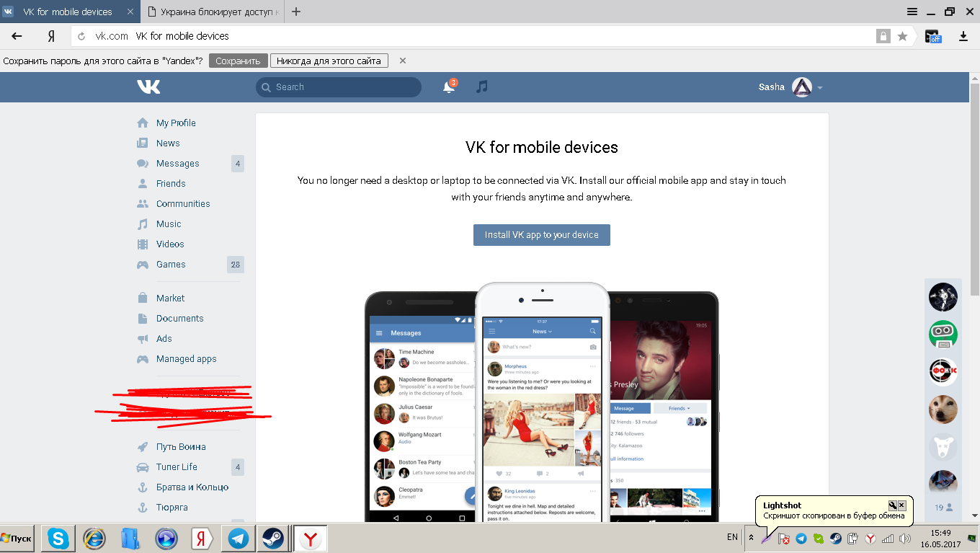Click the VK logo in the header
This screenshot has height=553, width=980.
(148, 87)
